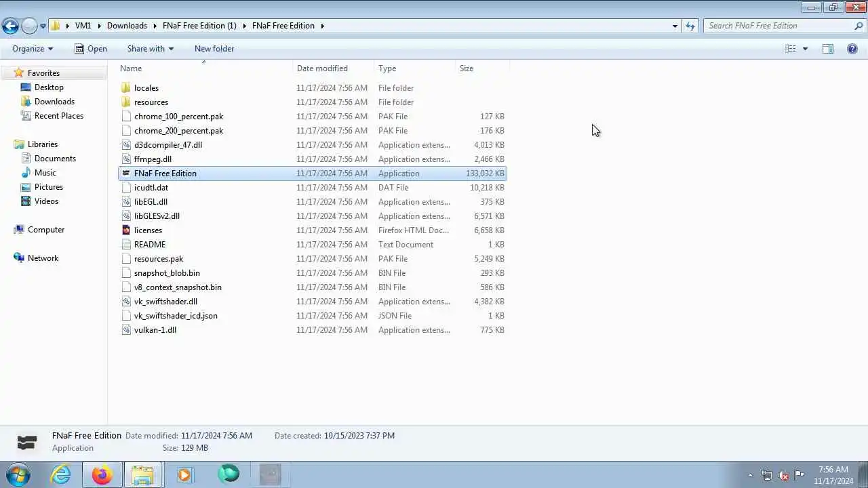Select chrome_200_percent.pak file

[178, 131]
